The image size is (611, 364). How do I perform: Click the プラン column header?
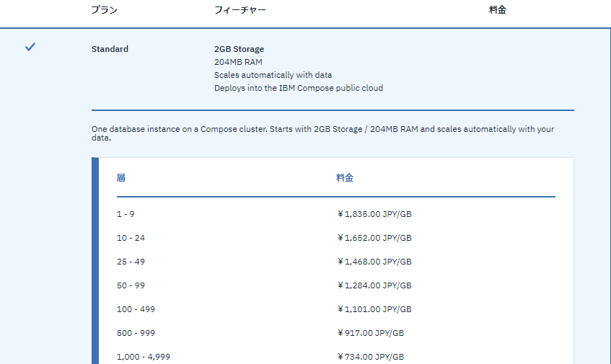(x=104, y=10)
